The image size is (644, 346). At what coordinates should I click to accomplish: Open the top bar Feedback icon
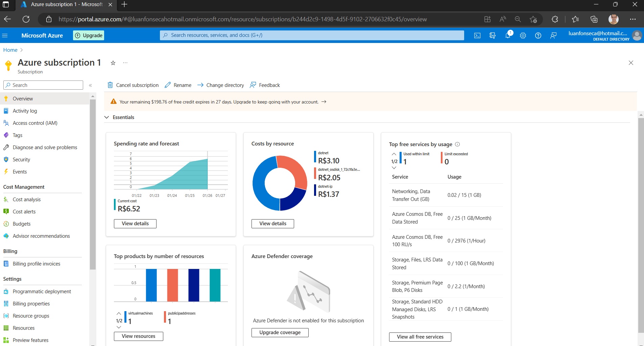[553, 36]
